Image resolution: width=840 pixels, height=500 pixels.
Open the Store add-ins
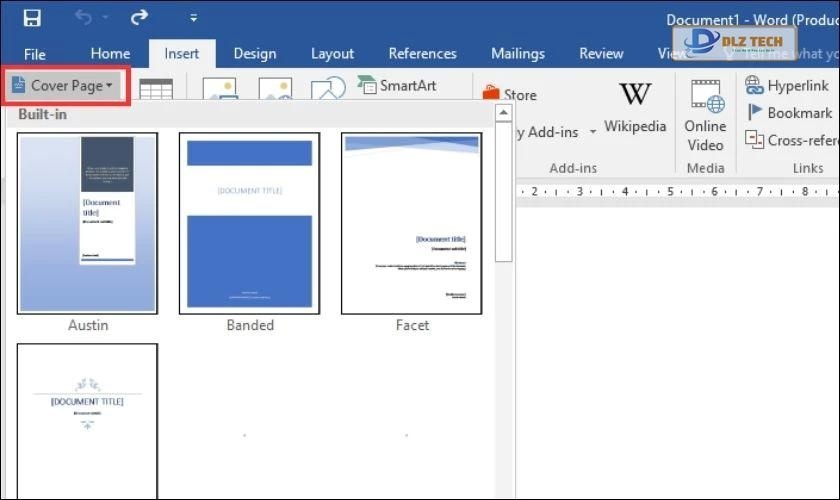510,95
